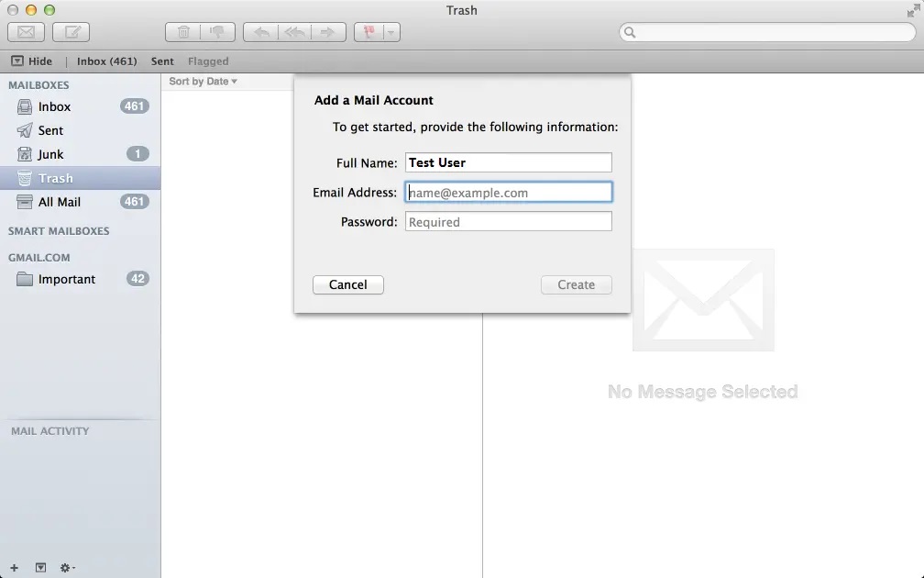
Task: Click the Password input field
Action: coord(508,222)
